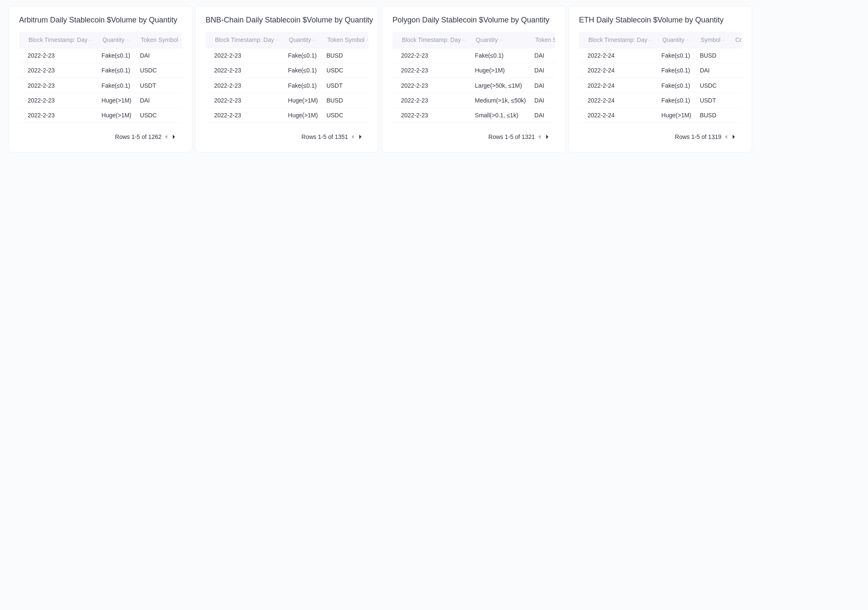
Task: Toggle sort on ETH Symbol column
Action: (x=710, y=40)
